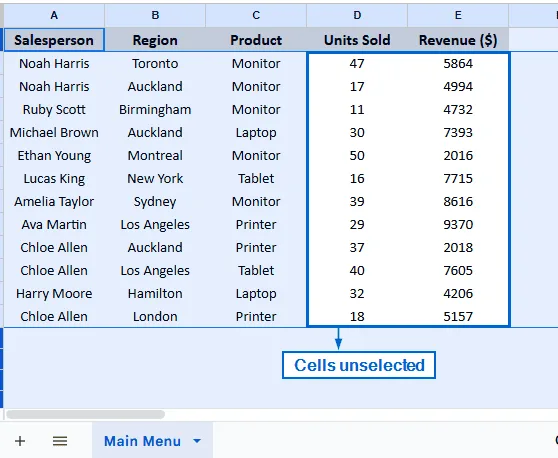Screen dimensions: 558x458
Task: Select the revenue value 4206
Action: click(x=458, y=294)
